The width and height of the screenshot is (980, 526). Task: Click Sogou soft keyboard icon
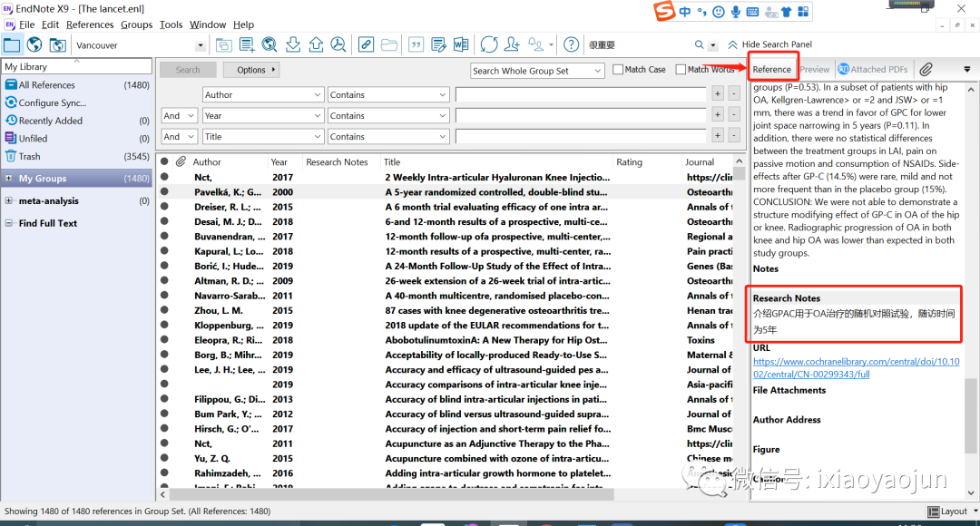coord(752,12)
